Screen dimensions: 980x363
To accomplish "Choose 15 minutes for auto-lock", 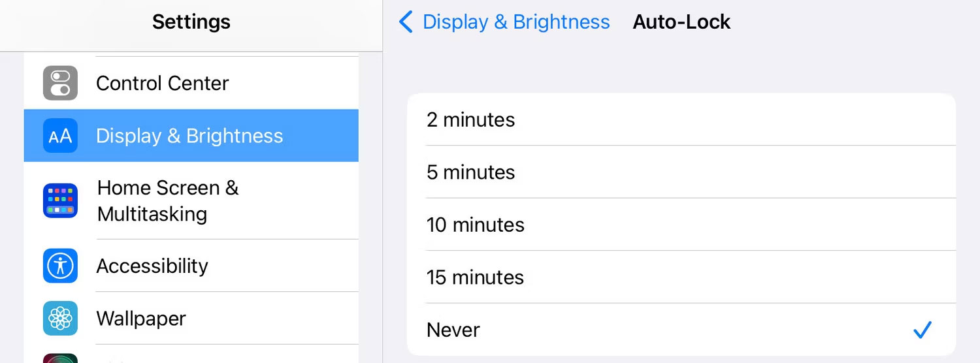I will pos(681,277).
